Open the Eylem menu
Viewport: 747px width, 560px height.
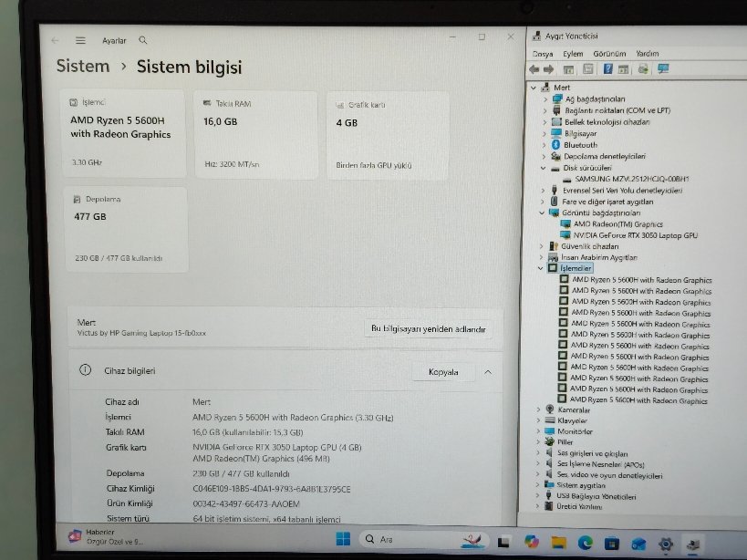(x=573, y=54)
